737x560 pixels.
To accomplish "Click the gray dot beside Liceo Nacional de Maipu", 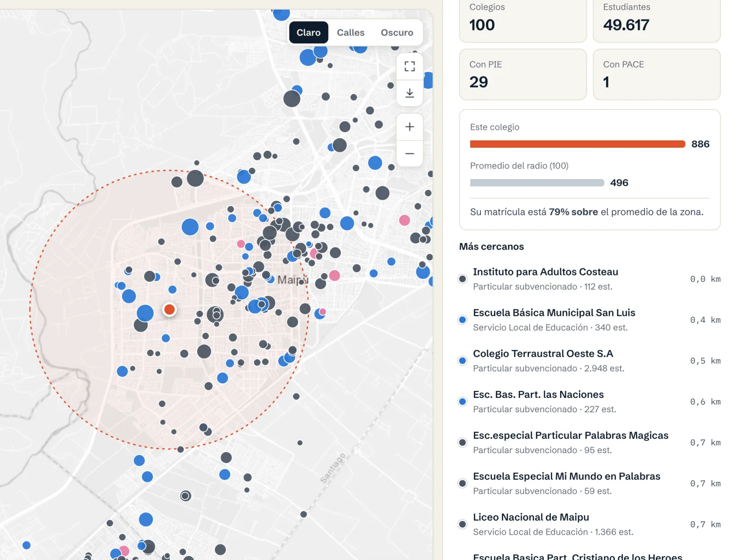I will tap(462, 524).
